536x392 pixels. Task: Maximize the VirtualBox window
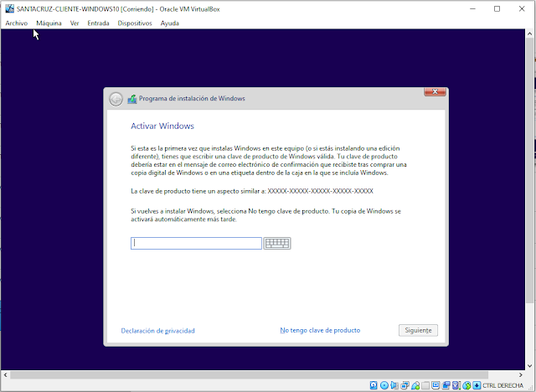pyautogui.click(x=497, y=9)
